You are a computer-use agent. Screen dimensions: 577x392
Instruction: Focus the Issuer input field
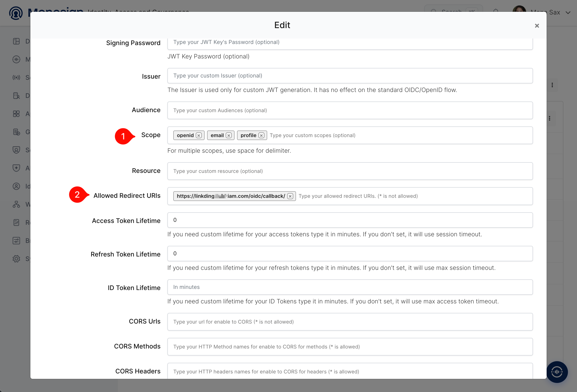(350, 76)
